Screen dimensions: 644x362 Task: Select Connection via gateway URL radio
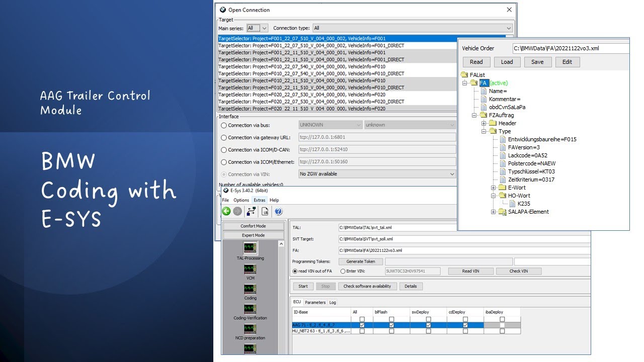click(224, 137)
